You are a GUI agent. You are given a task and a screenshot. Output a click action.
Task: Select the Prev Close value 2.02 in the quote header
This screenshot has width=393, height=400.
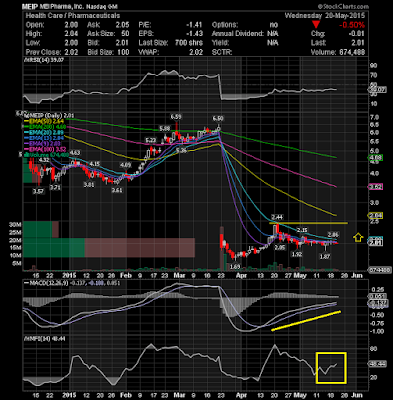(x=72, y=52)
